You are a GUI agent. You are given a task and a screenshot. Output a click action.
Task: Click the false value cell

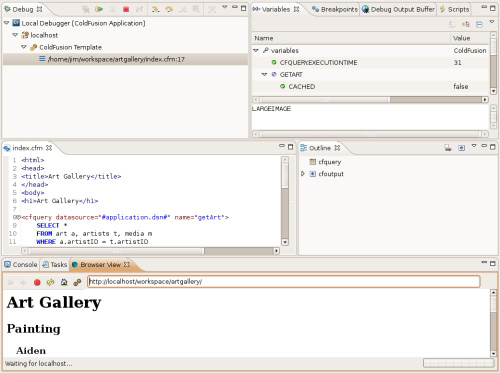pyautogui.click(x=461, y=86)
